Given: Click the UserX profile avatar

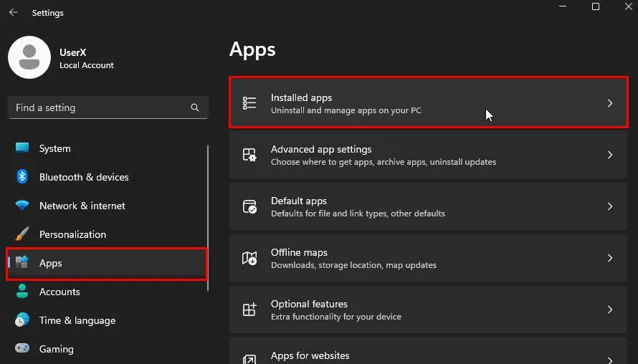Looking at the screenshot, I should (x=29, y=58).
